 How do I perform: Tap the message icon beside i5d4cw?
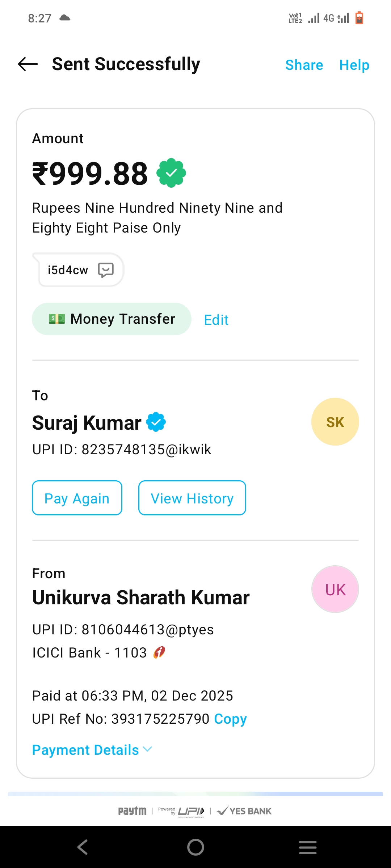click(106, 270)
